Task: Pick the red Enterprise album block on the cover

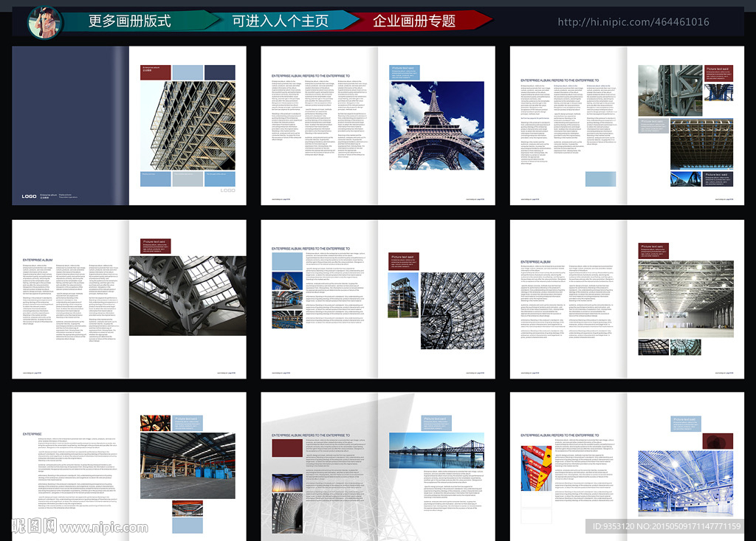Action: [156, 72]
